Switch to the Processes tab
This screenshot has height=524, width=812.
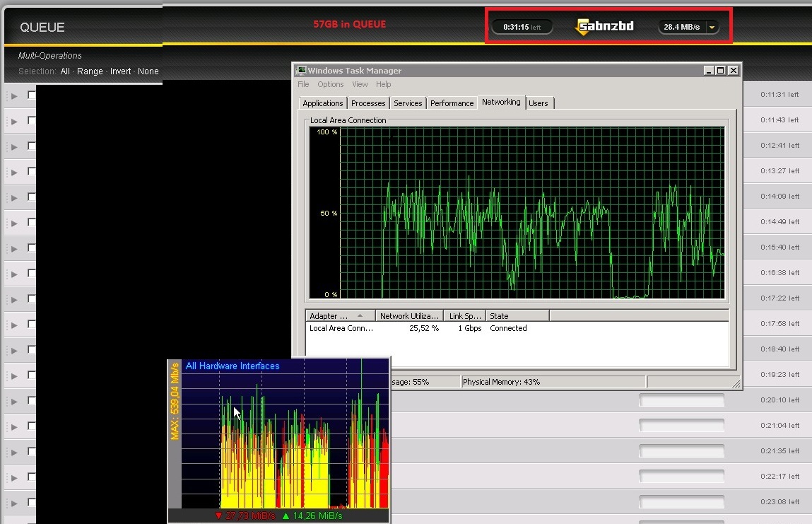click(368, 103)
